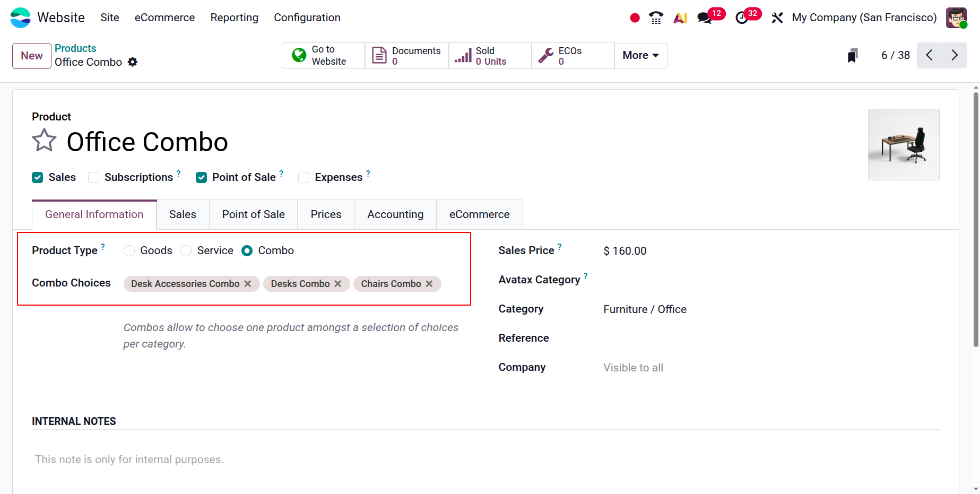The height and width of the screenshot is (494, 980).
Task: Open the gear actions menu for Office Combo
Action: point(133,62)
